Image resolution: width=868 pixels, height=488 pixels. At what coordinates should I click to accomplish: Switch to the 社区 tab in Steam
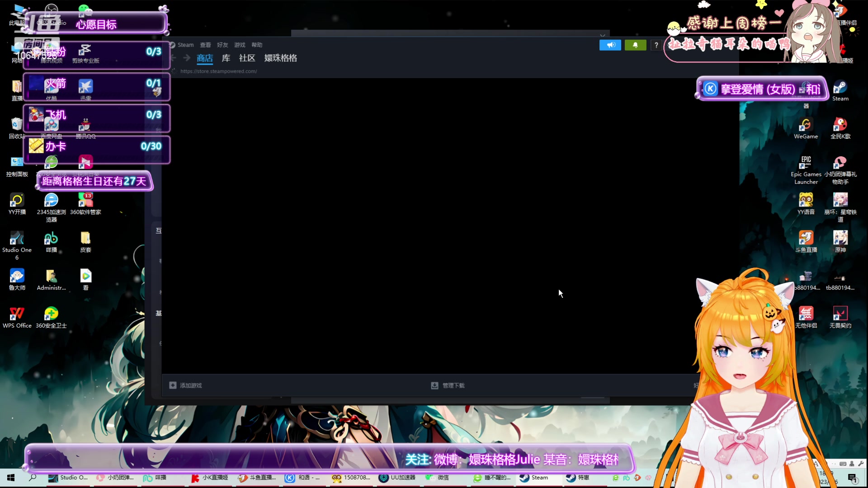(247, 58)
